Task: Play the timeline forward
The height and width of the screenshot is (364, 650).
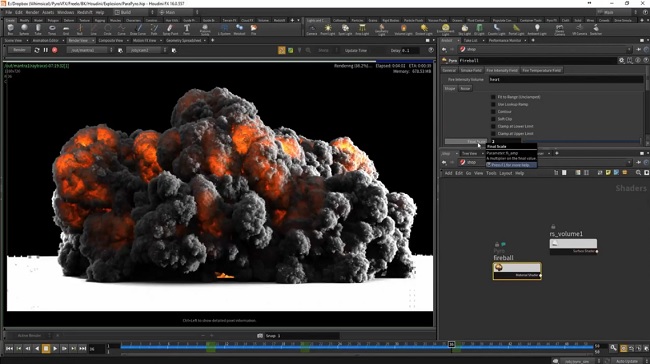Action: 55,349
